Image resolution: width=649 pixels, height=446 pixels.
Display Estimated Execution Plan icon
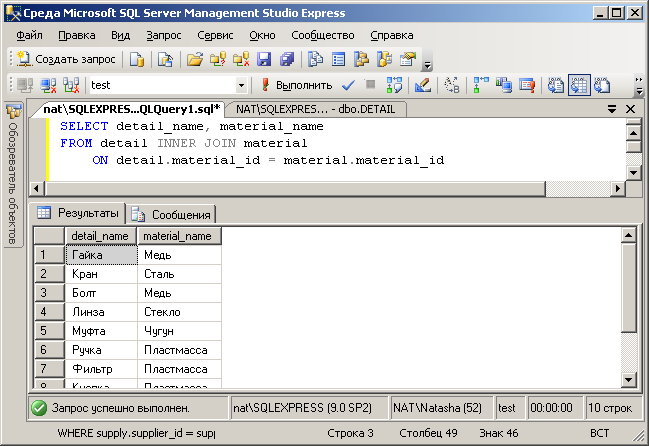pyautogui.click(x=394, y=85)
